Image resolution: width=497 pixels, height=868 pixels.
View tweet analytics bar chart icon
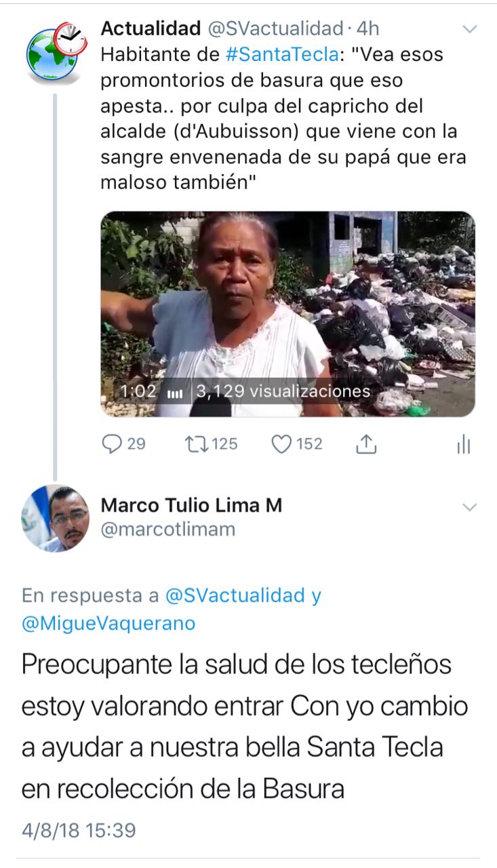(464, 445)
